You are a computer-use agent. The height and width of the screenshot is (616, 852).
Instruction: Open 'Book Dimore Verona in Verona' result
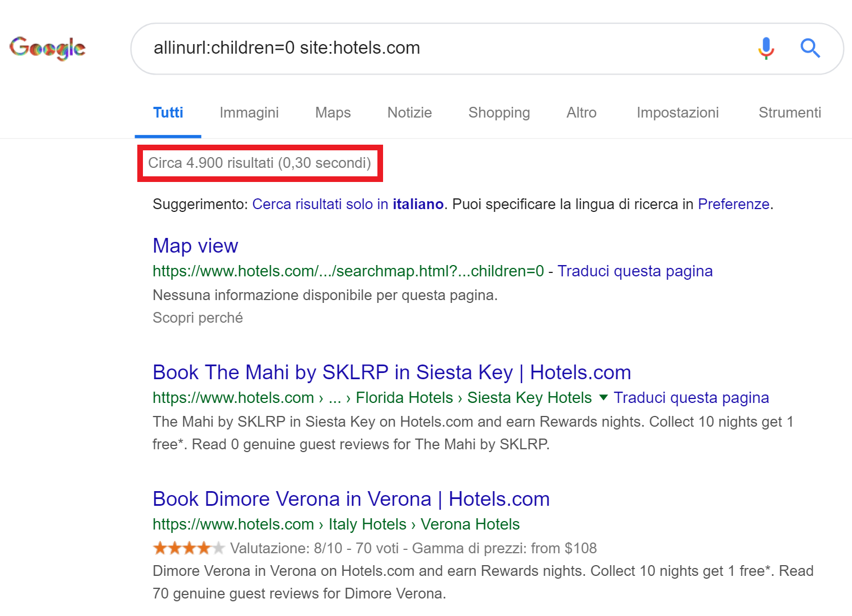[351, 499]
